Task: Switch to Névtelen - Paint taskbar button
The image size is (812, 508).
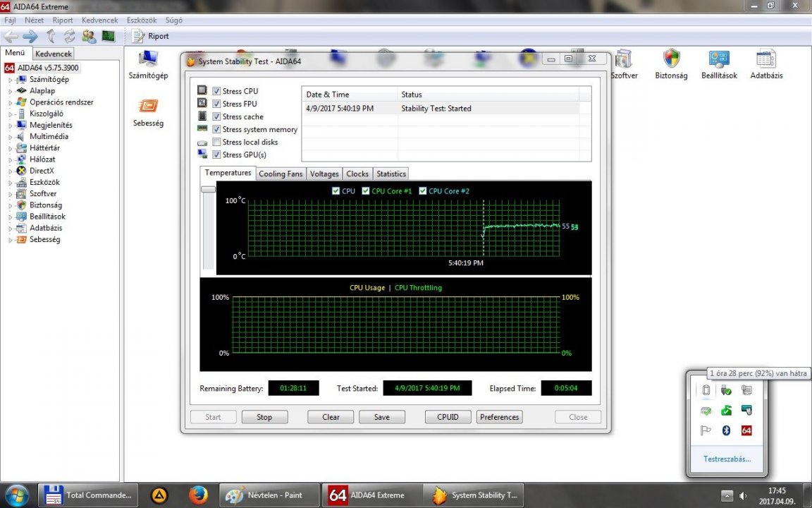Action: click(269, 495)
